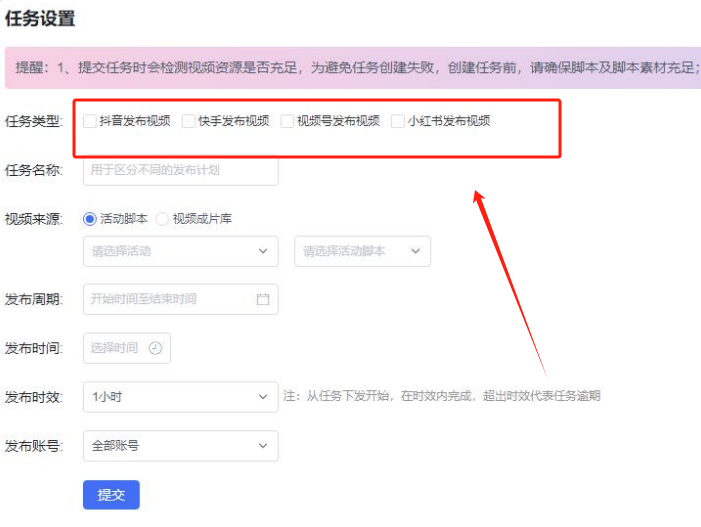Check the 快手发布视频 checkbox
This screenshot has height=527, width=701.
coord(189,121)
